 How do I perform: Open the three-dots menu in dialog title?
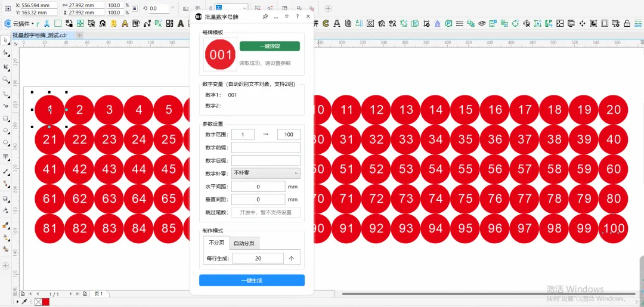coord(276,17)
